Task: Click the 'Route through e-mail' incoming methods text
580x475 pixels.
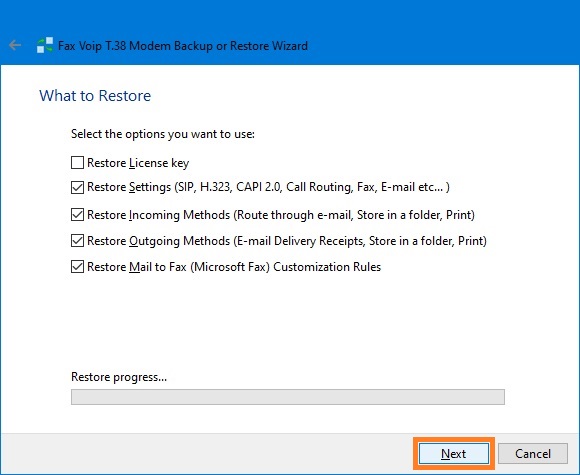Action: (294, 215)
